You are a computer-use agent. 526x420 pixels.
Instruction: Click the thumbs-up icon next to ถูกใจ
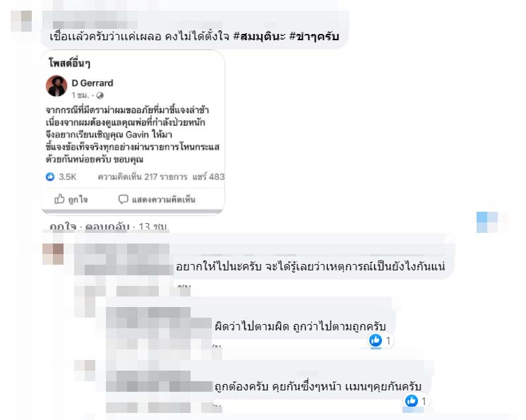coord(59,198)
